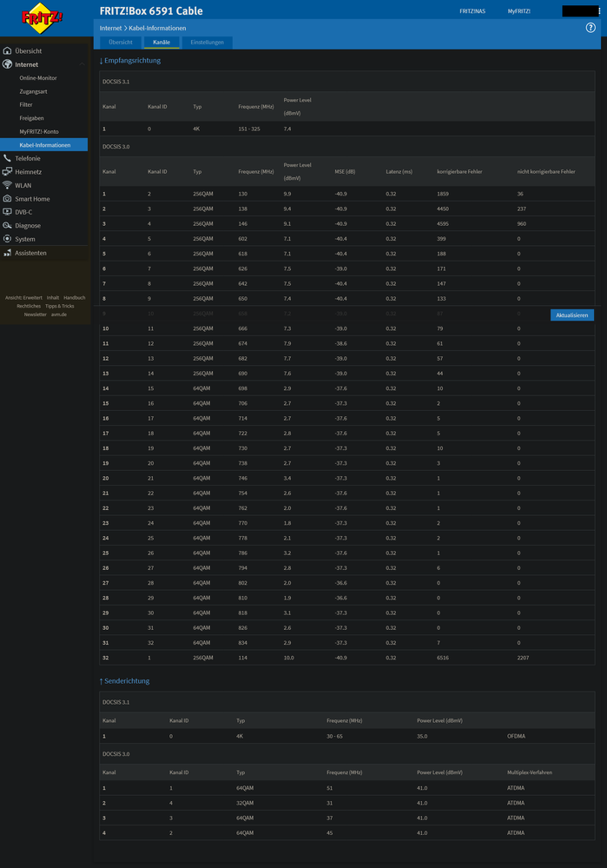Open MyFRITZ!-Konto submenu item
This screenshot has height=868, width=607.
pyautogui.click(x=39, y=132)
